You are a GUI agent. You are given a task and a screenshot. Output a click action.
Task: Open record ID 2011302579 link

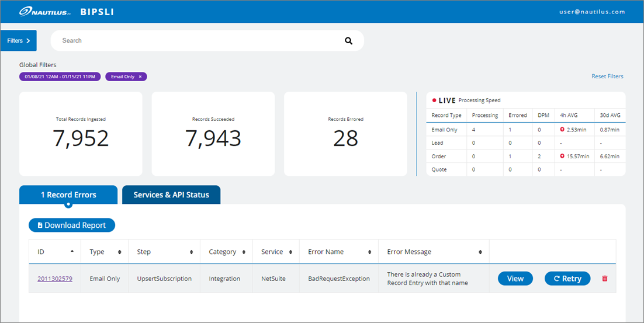54,279
